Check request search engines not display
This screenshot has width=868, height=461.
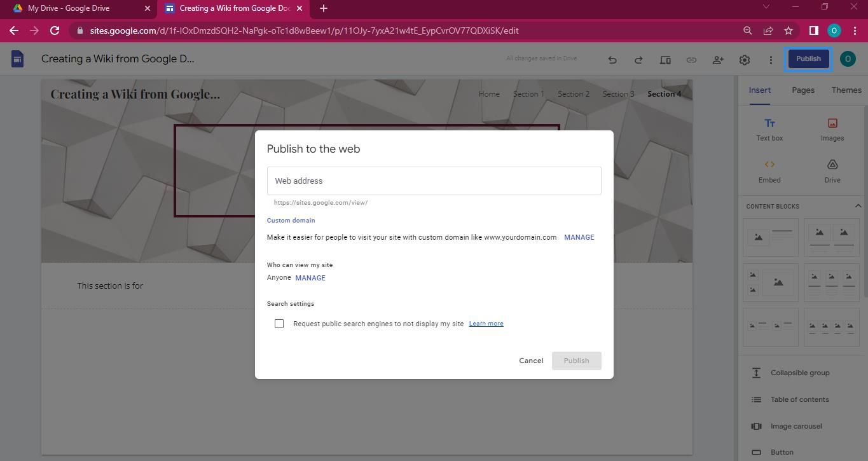(279, 324)
